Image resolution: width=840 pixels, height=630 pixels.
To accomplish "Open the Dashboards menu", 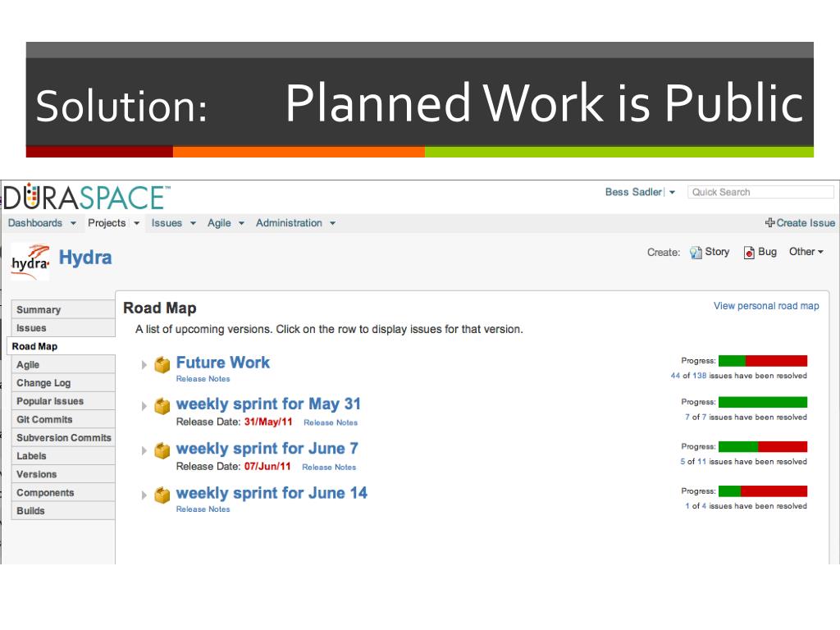I will click(x=34, y=223).
